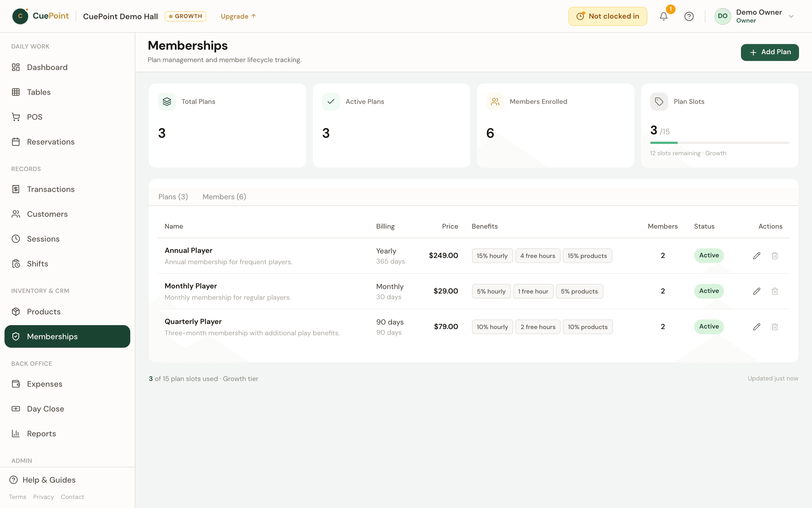Click the Reservations calendar icon
Screen dimensions: 812x508
click(x=16, y=142)
